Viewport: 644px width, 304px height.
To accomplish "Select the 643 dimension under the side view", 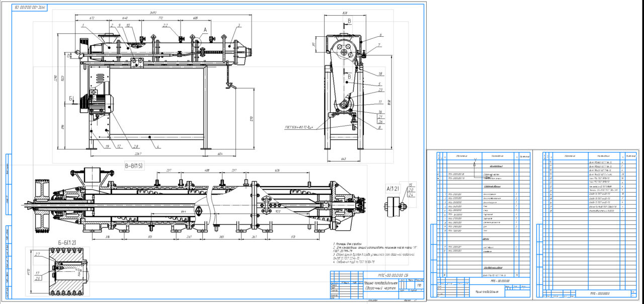I will [343, 159].
